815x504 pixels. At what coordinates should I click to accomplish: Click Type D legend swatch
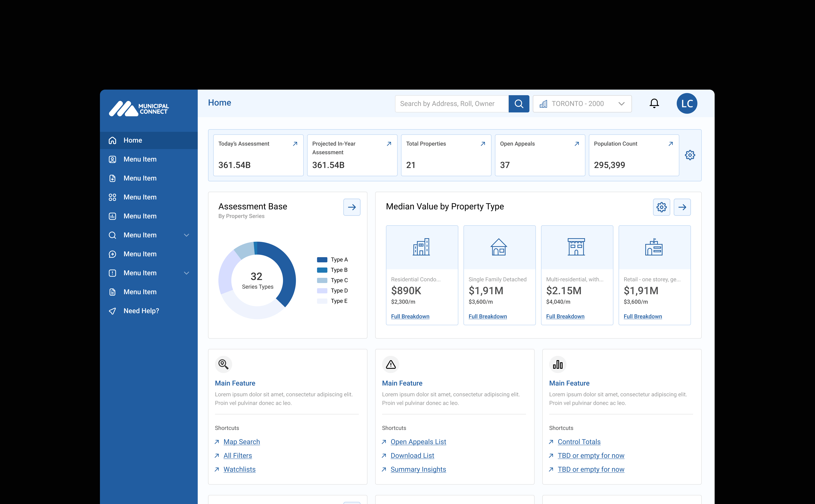pos(322,291)
